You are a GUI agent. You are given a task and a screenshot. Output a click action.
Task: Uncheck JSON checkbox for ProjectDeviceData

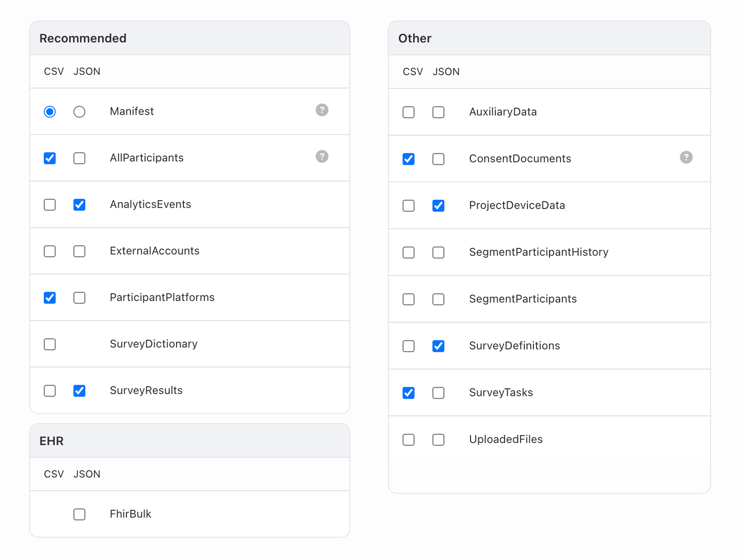(438, 205)
